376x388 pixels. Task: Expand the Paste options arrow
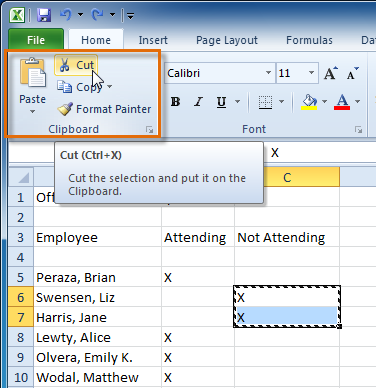[x=32, y=112]
